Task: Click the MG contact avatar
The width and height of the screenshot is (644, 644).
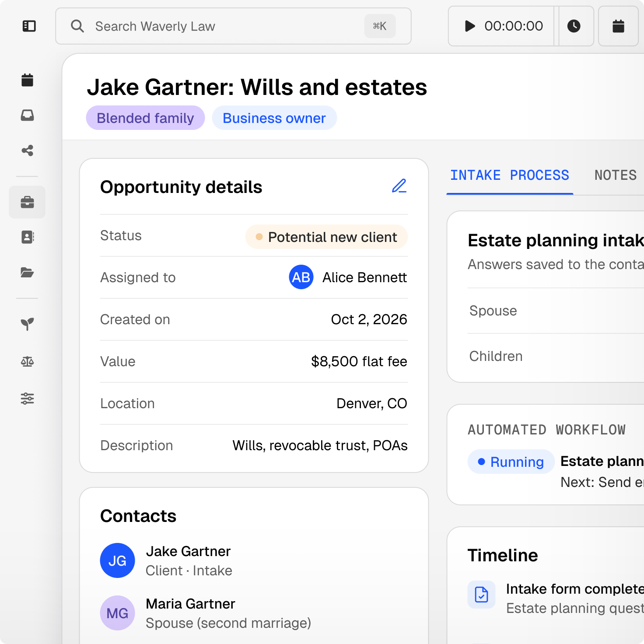Action: [117, 613]
